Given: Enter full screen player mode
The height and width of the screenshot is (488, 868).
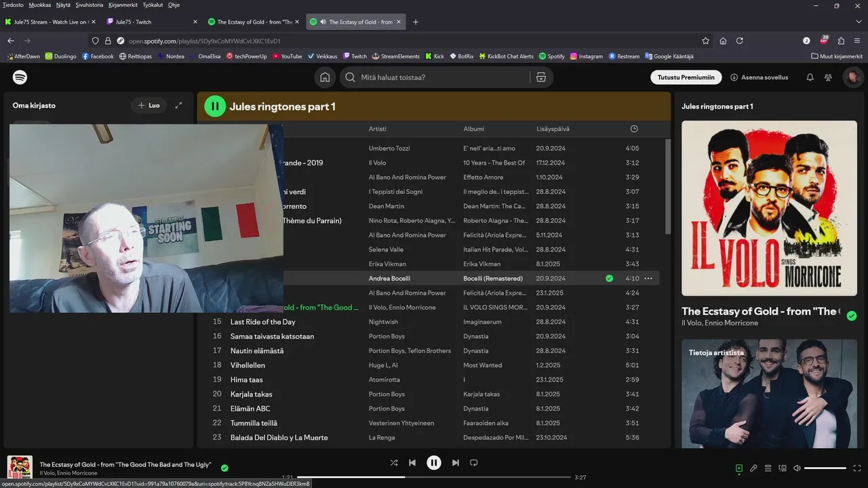Looking at the screenshot, I should tap(857, 468).
